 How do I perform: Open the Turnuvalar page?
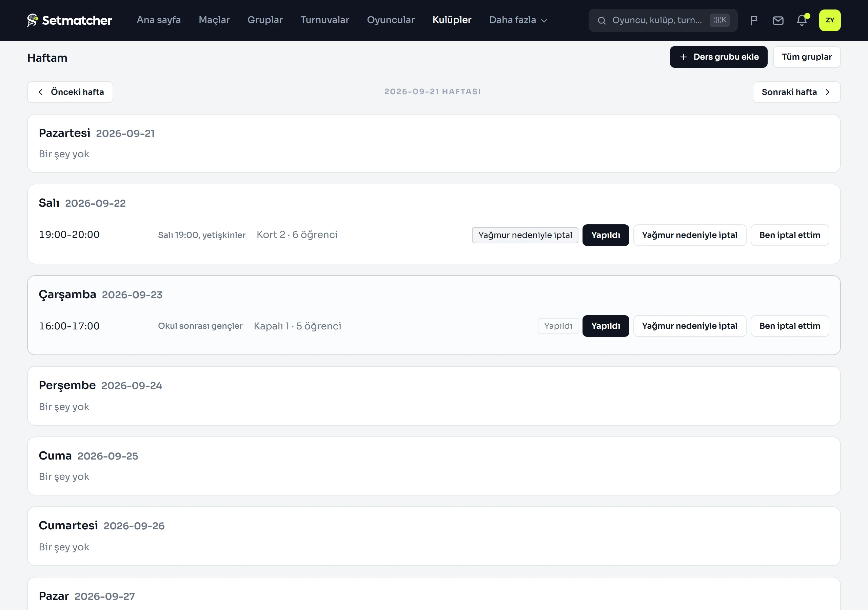coord(325,20)
